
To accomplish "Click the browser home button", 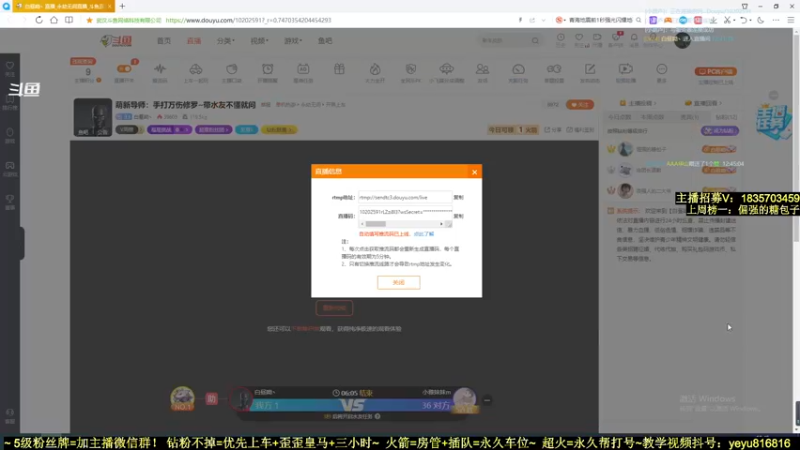I will [54, 20].
